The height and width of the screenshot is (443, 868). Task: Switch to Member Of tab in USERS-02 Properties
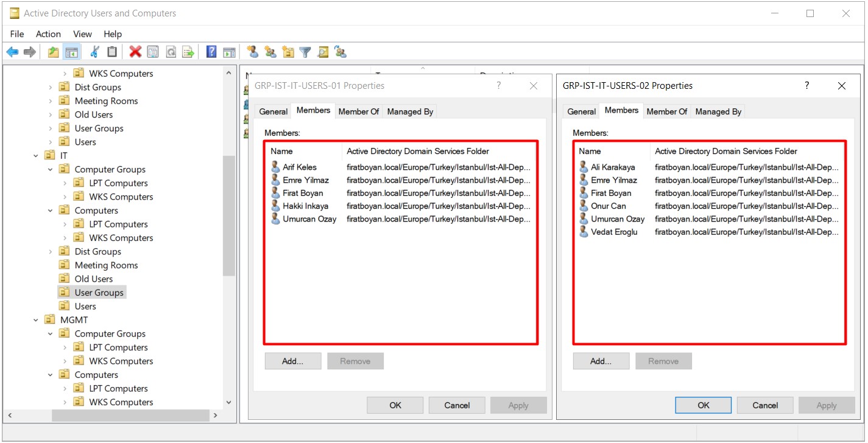(x=667, y=111)
